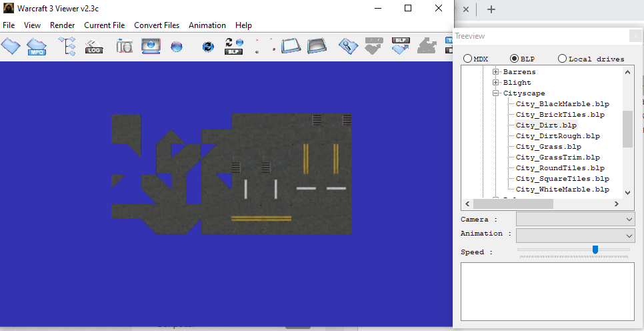644x331 pixels.
Task: Toggle the treeview toolbar icon
Action: [67, 46]
